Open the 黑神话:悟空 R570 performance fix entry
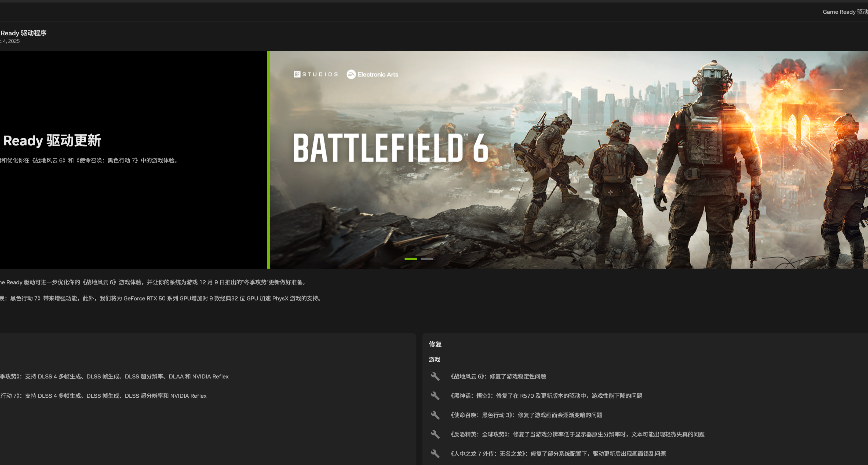Screen dimensions: 868x465 pos(546,396)
